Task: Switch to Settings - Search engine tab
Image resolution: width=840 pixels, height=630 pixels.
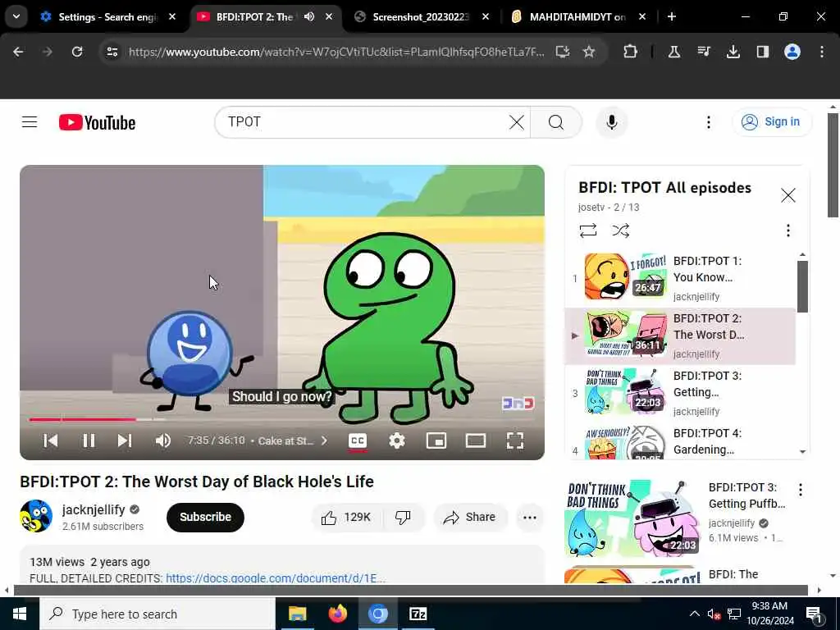Action: pos(107,16)
